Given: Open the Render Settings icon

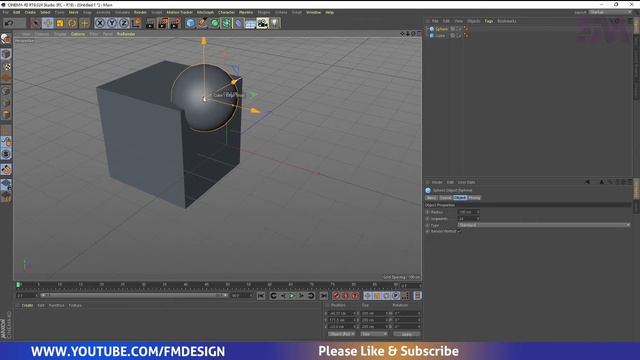Looking at the screenshot, I should (x=175, y=23).
